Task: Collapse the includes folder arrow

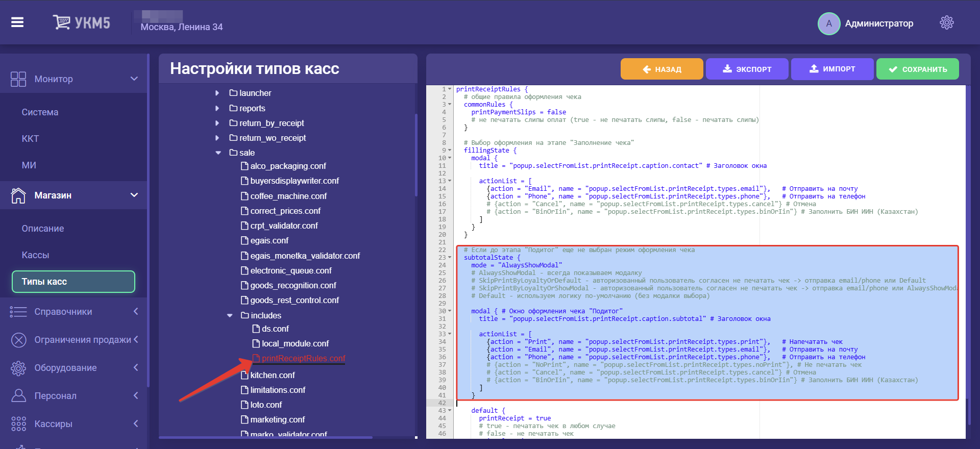Action: 230,315
